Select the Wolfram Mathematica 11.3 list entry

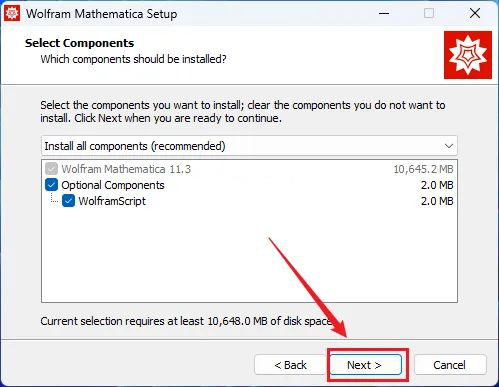tap(249, 169)
